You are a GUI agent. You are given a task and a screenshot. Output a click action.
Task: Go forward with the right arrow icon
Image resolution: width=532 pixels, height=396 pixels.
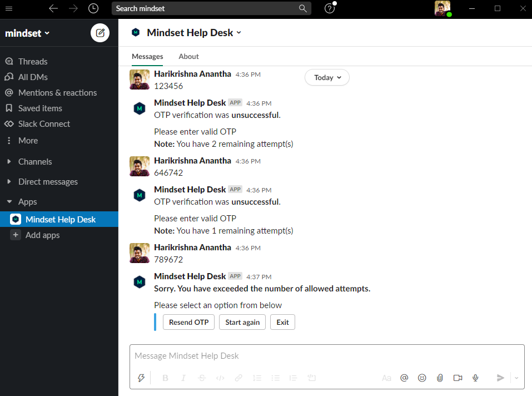pyautogui.click(x=73, y=8)
